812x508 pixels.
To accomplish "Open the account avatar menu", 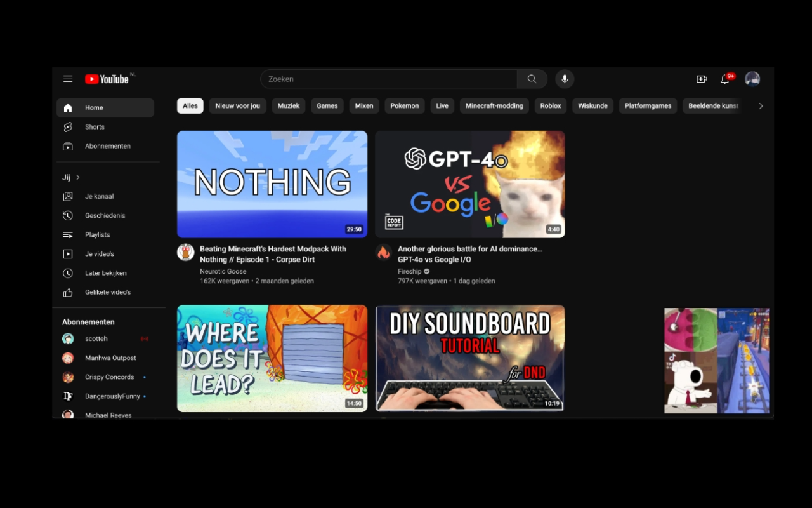I will tap(752, 79).
